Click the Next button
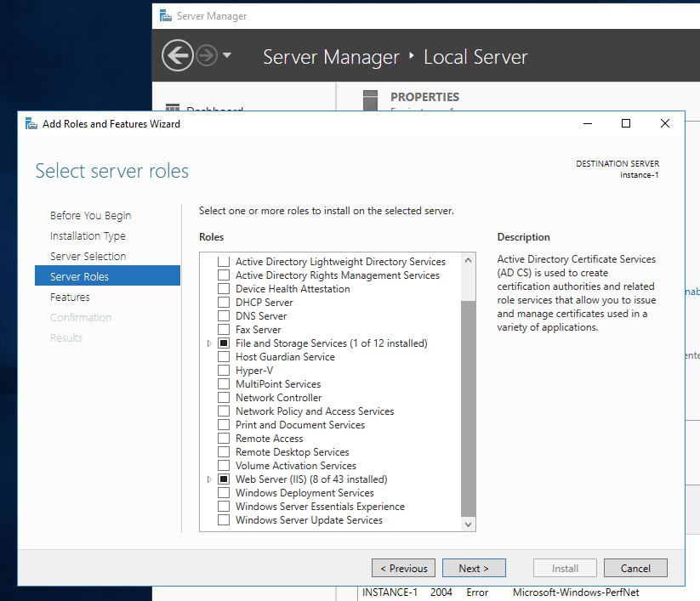Viewport: 700px width, 601px height. click(474, 568)
